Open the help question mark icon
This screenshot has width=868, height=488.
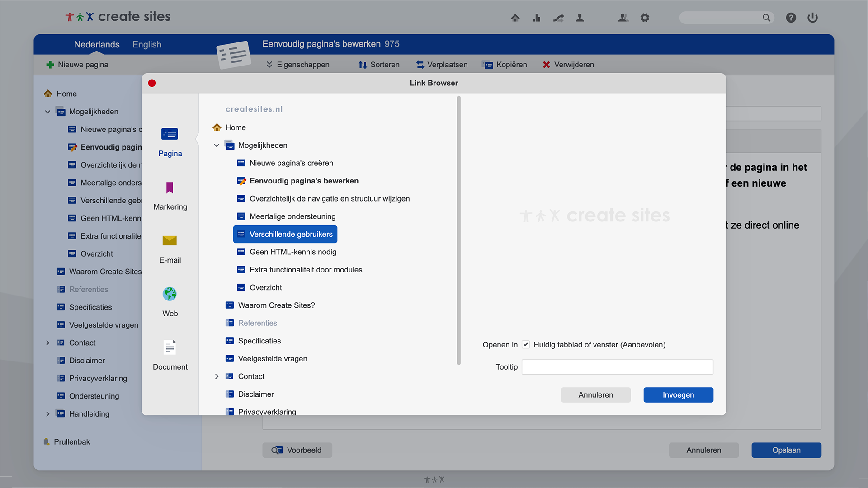pos(791,18)
